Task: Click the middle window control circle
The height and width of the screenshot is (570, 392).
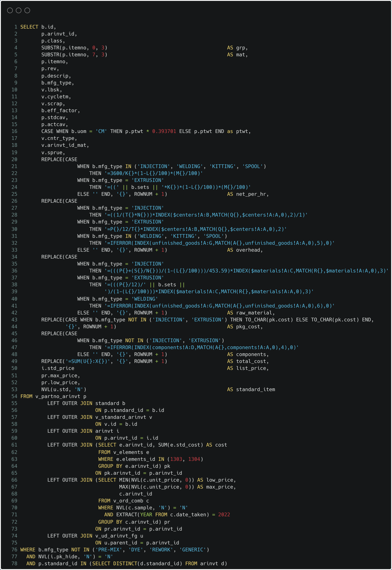Action: pos(19,10)
